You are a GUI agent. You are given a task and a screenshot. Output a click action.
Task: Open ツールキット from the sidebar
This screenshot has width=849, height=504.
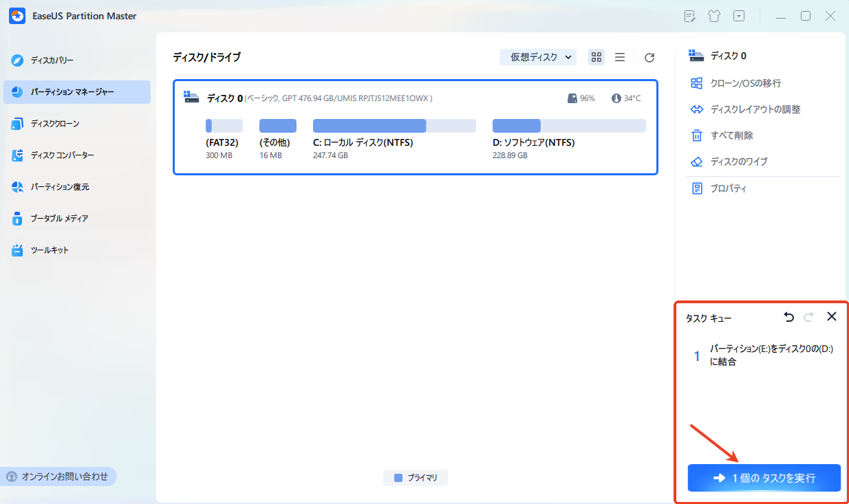coord(50,250)
